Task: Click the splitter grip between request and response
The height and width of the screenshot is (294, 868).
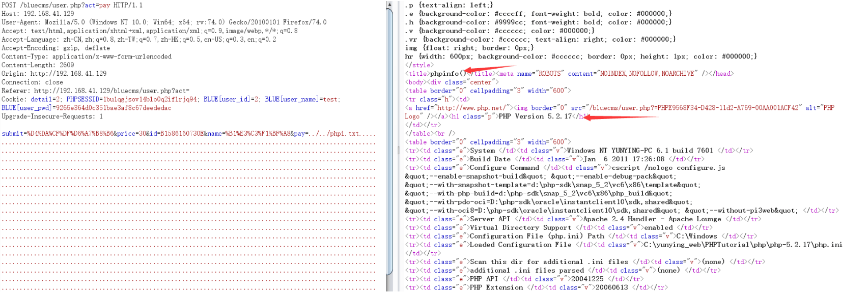Action: 398,150
